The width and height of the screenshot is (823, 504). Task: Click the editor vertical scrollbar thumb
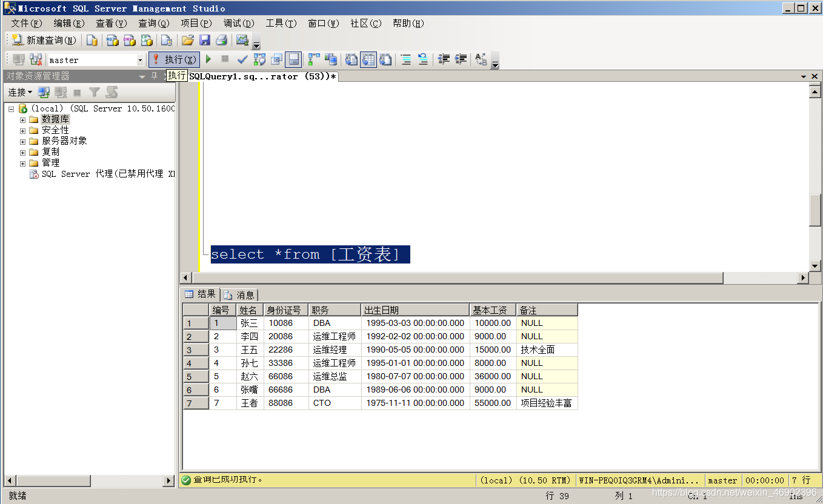pyautogui.click(x=815, y=210)
